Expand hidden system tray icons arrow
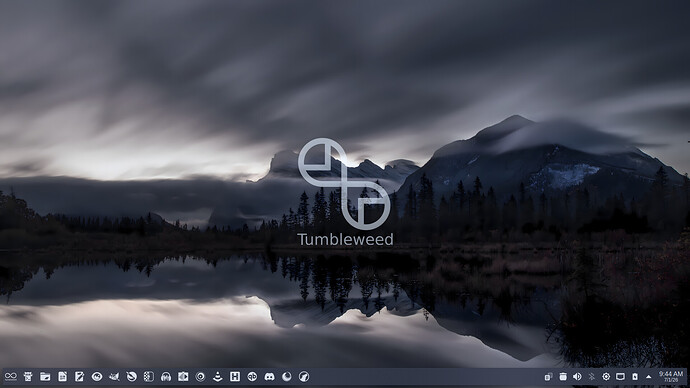The width and height of the screenshot is (690, 388). coord(649,377)
